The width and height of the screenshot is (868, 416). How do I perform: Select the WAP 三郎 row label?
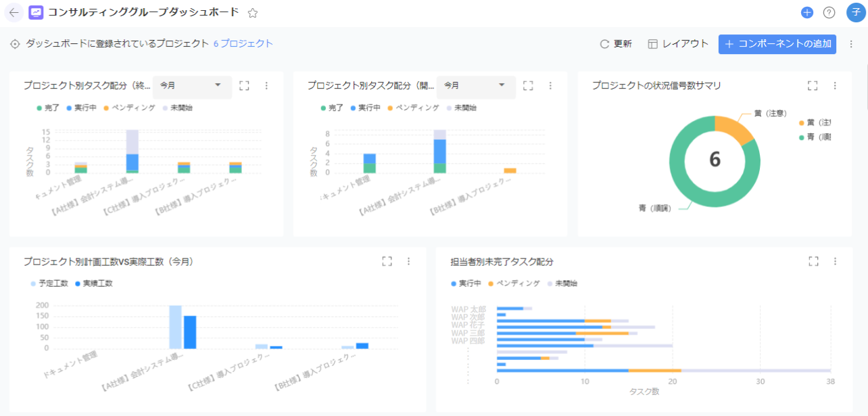468,333
